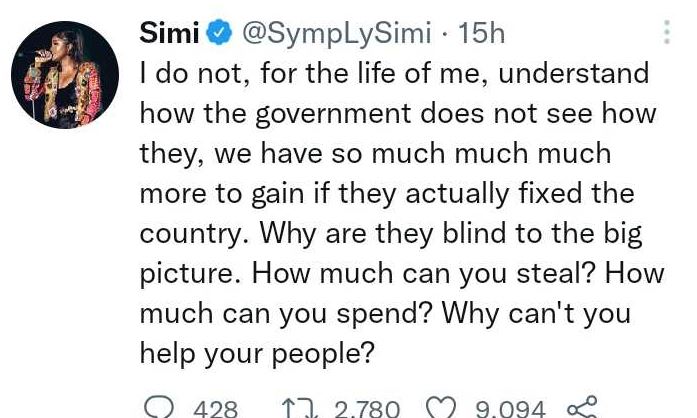
Task: Open the @SympLySimi handle link
Action: 338,34
